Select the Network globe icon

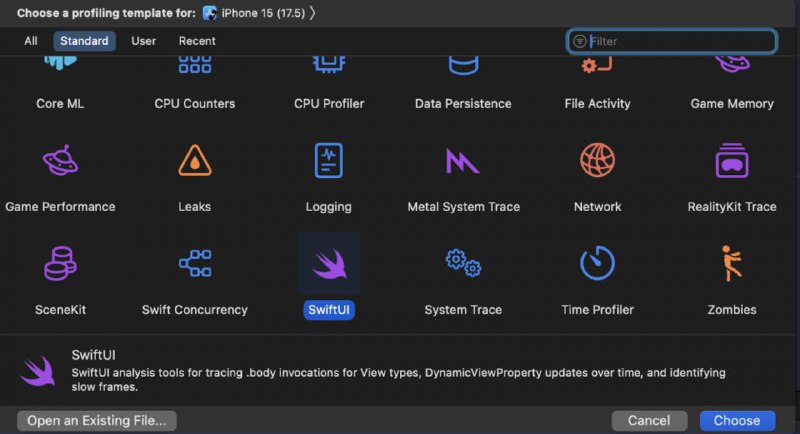(x=597, y=161)
